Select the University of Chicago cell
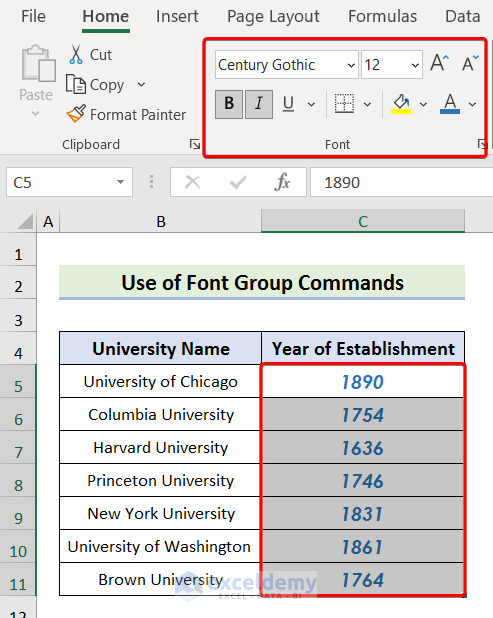This screenshot has height=618, width=493. coord(160,381)
